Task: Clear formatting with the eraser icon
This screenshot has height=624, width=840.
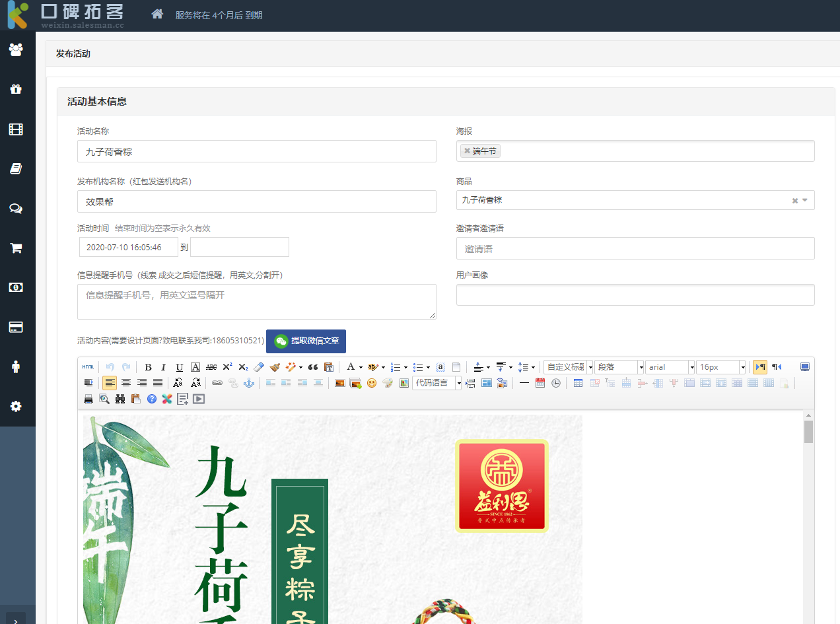Action: tap(259, 367)
